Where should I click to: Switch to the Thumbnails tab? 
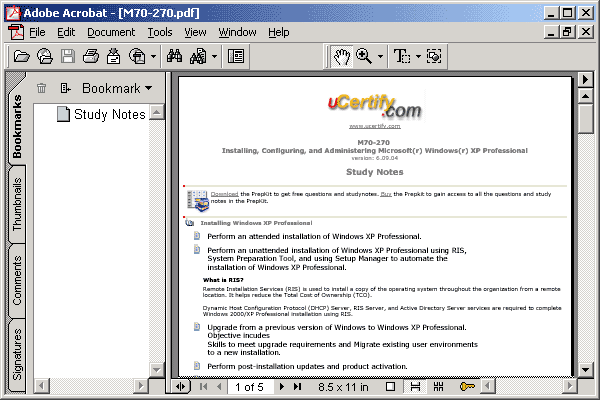[17, 204]
